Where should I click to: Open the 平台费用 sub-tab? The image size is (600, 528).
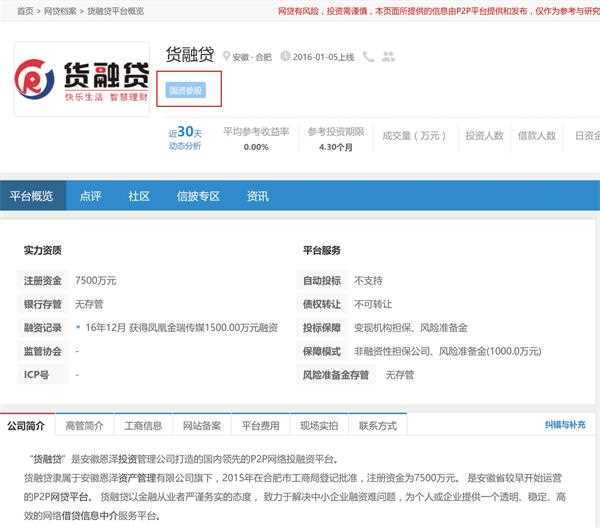[x=261, y=425]
